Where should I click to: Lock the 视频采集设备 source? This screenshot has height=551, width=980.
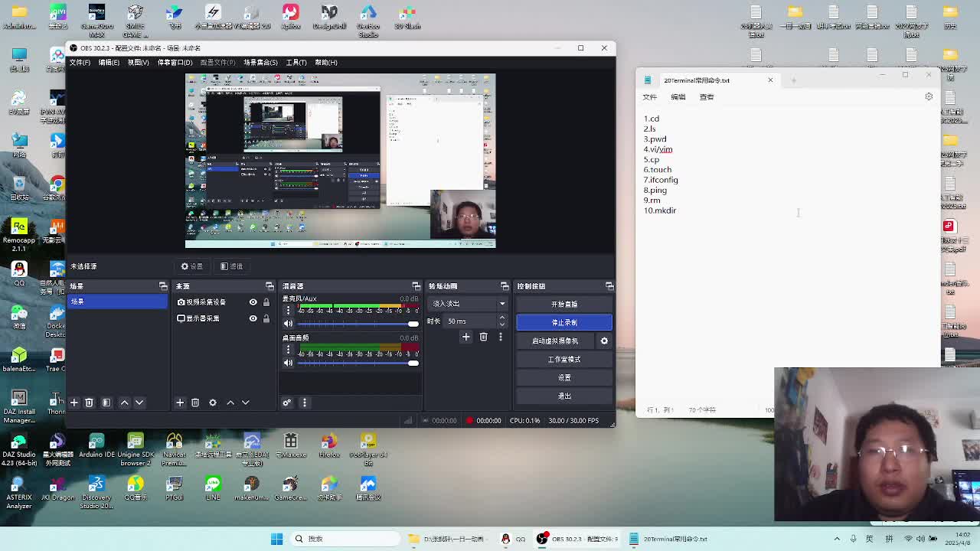[266, 302]
